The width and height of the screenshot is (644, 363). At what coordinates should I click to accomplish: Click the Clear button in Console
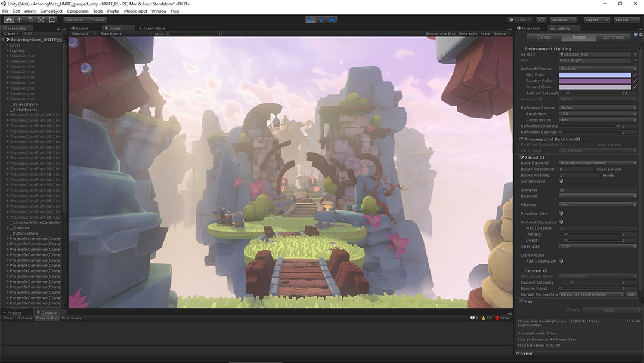point(8,318)
